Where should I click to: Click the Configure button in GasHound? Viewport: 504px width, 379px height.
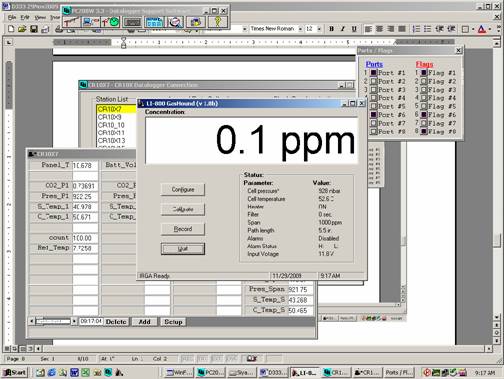183,189
